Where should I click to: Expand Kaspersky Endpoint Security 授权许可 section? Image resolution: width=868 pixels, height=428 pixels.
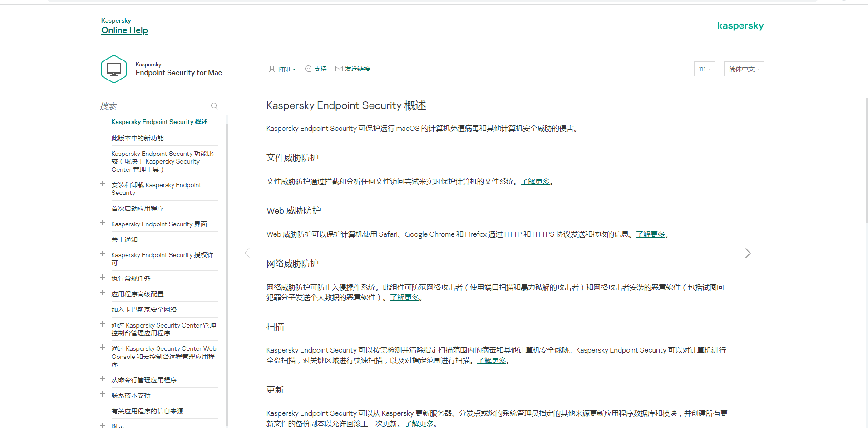pos(103,254)
